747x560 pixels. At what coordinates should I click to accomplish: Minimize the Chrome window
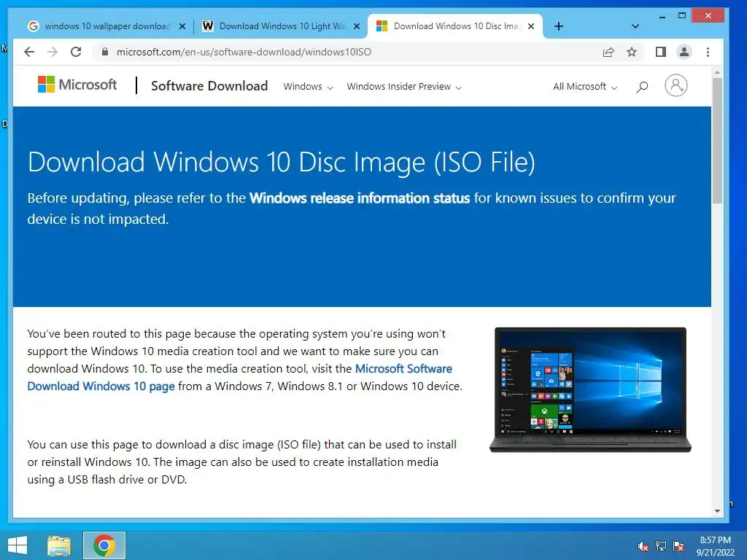click(662, 16)
